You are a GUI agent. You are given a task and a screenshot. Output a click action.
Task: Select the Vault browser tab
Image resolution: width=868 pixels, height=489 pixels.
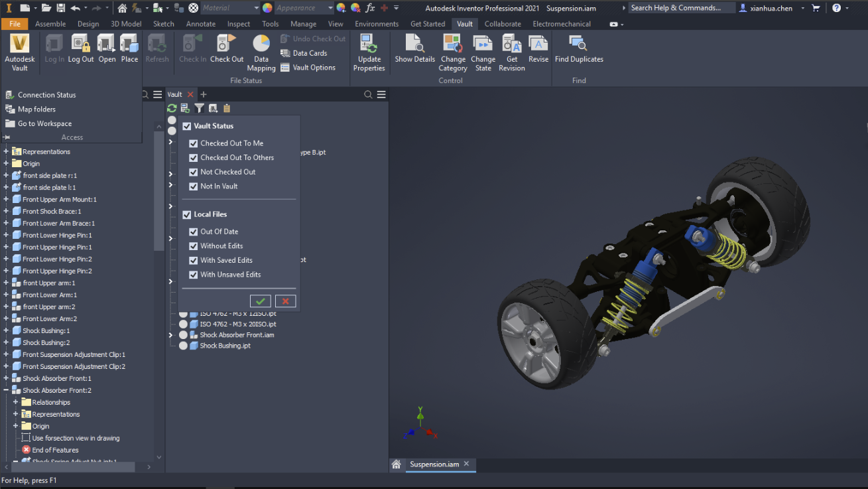[x=175, y=95]
